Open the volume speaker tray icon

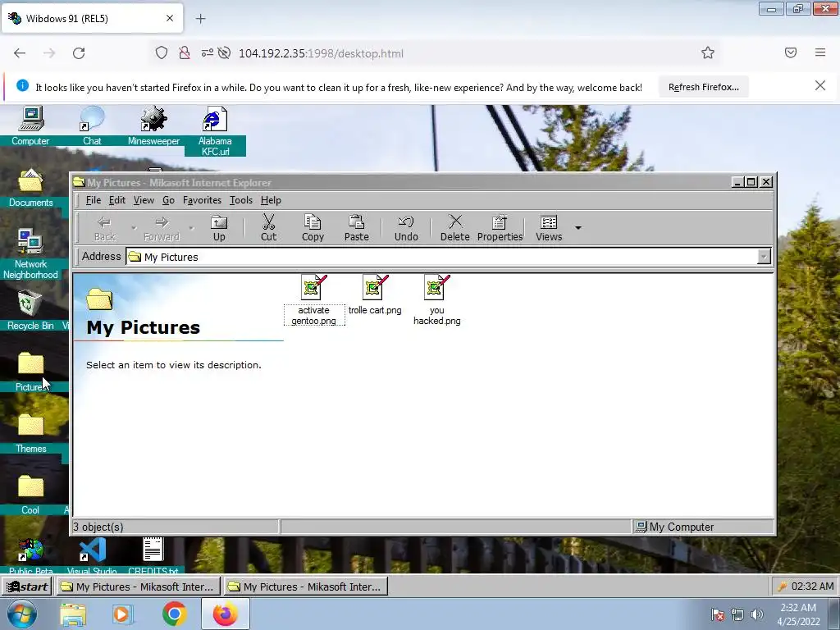coord(756,614)
